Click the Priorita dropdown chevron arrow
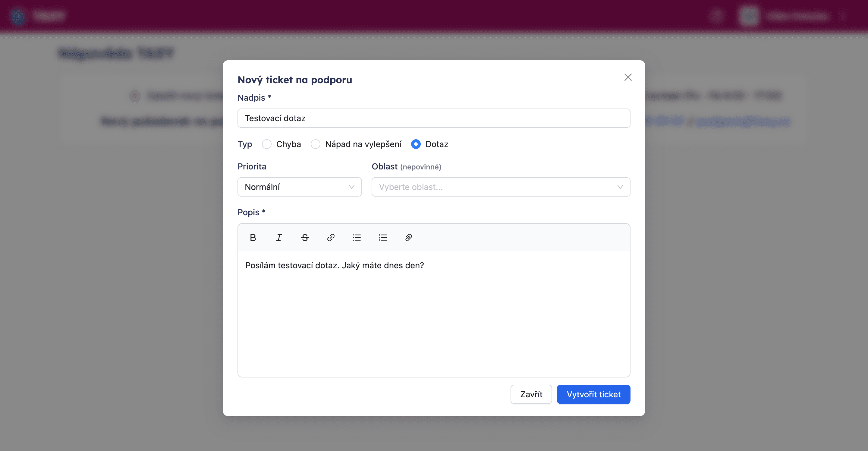 tap(351, 187)
